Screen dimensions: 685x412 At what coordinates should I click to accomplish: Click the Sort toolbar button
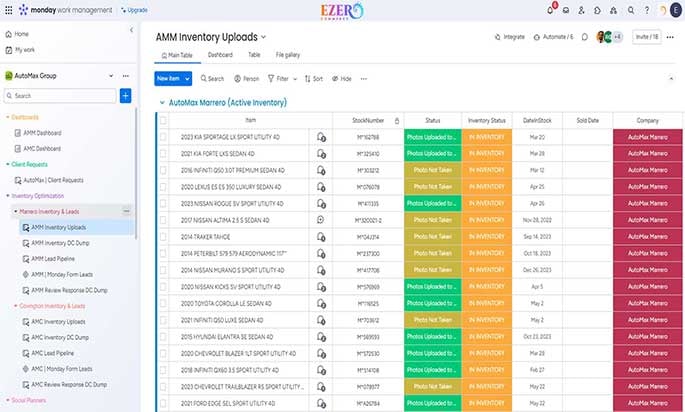[314, 79]
